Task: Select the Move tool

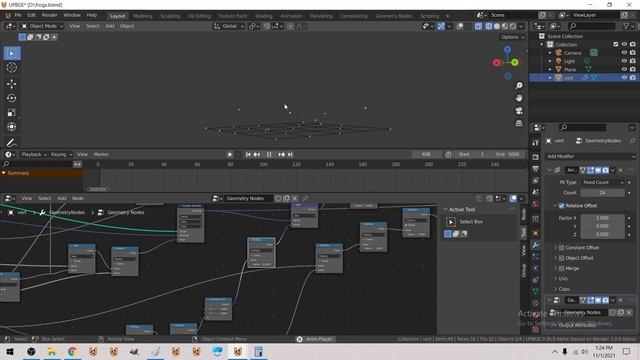Action: point(11,84)
